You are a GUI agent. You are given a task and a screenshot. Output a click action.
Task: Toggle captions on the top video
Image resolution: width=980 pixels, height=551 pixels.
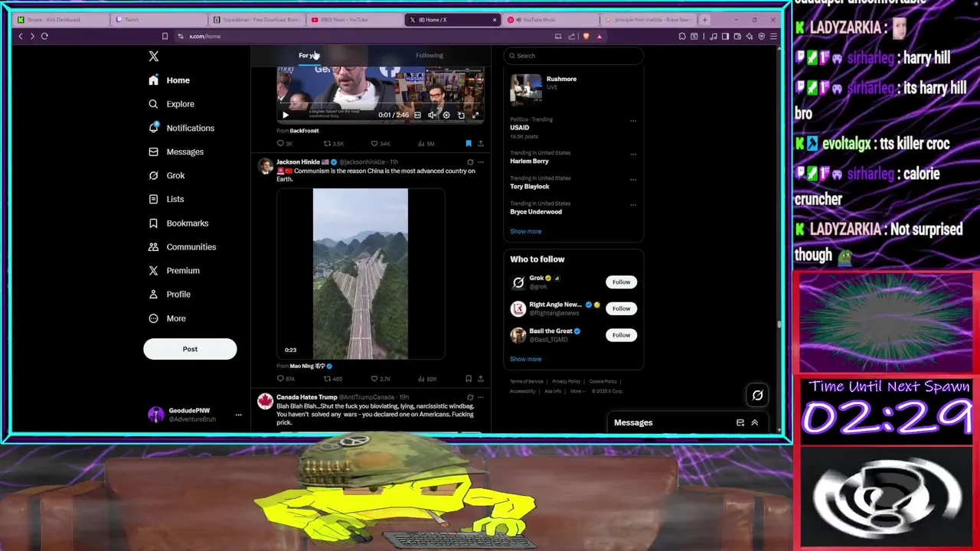[x=417, y=115]
